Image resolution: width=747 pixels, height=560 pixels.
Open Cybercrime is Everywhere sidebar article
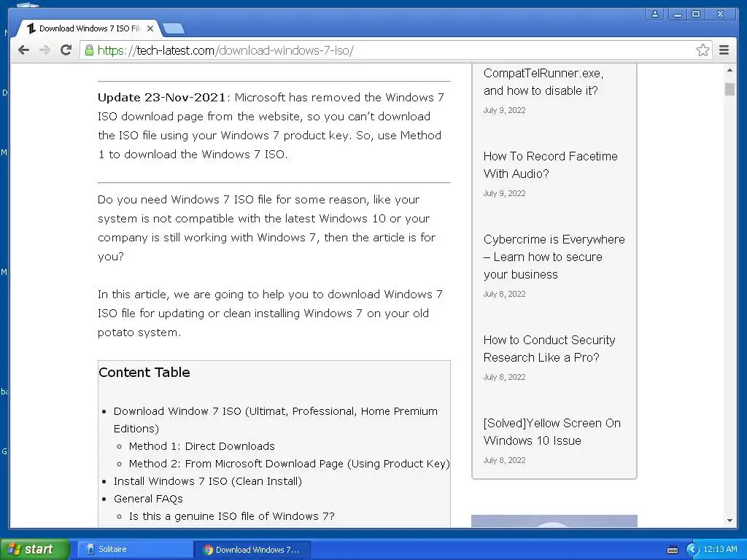(554, 257)
